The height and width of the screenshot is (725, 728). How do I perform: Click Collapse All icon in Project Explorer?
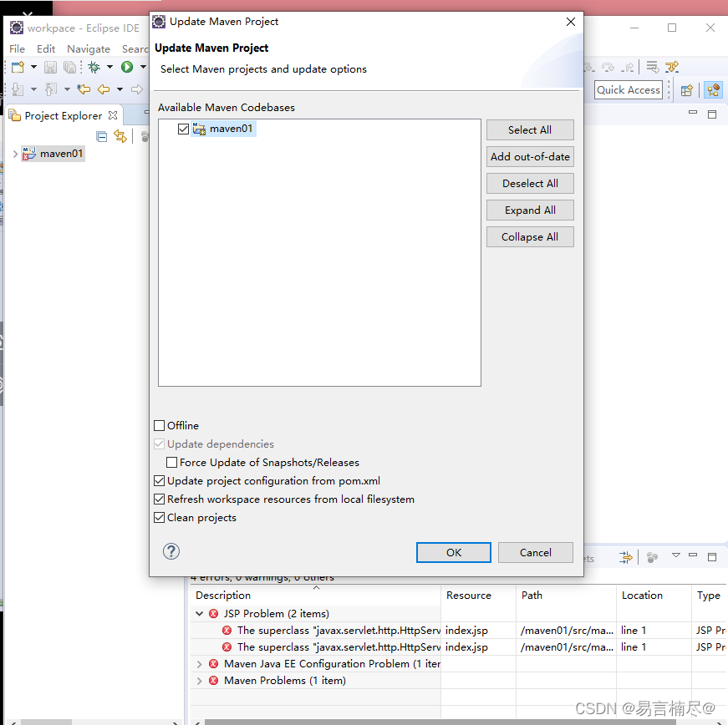[x=102, y=136]
